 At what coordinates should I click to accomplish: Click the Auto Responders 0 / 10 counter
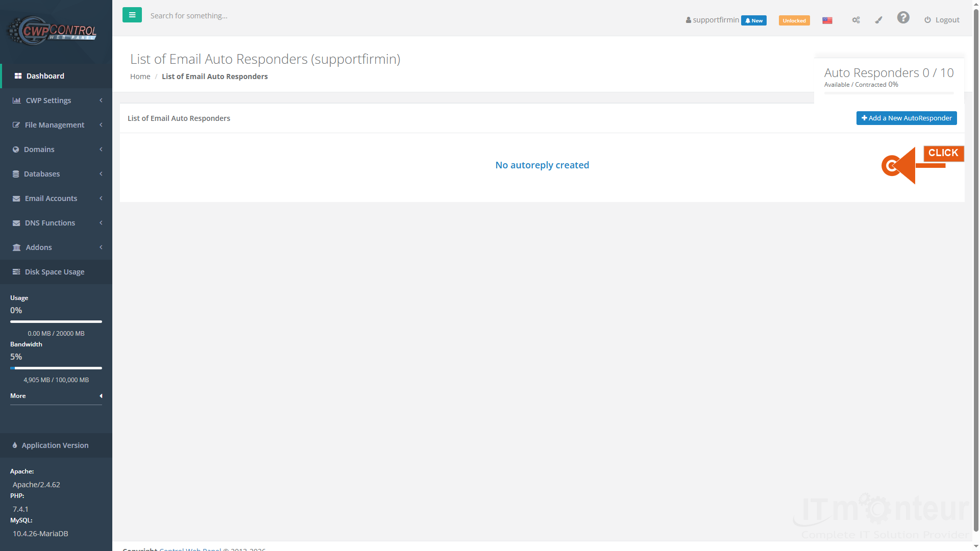point(889,73)
